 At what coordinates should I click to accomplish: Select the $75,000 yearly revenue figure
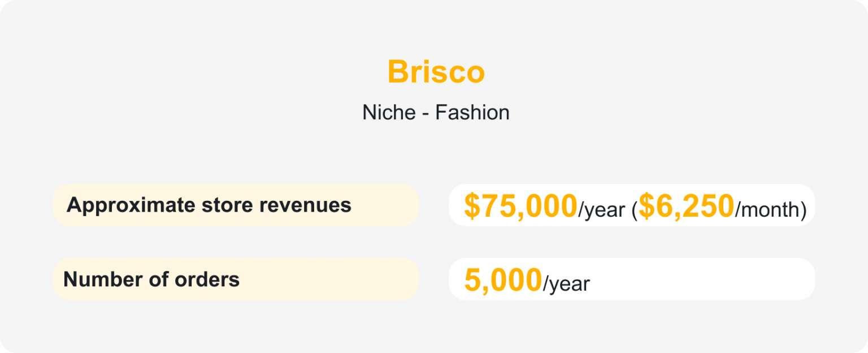520,206
